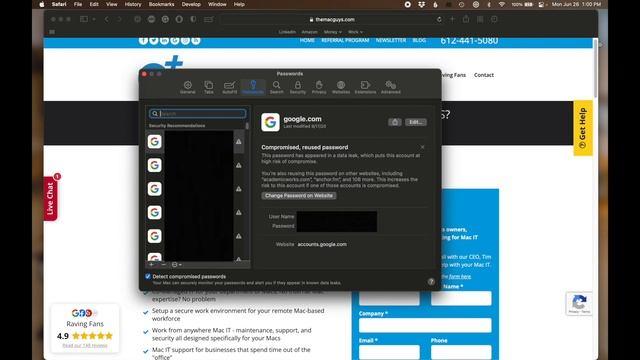The image size is (640, 360).
Task: Click Safari's back navigation arrow
Action: [107, 19]
